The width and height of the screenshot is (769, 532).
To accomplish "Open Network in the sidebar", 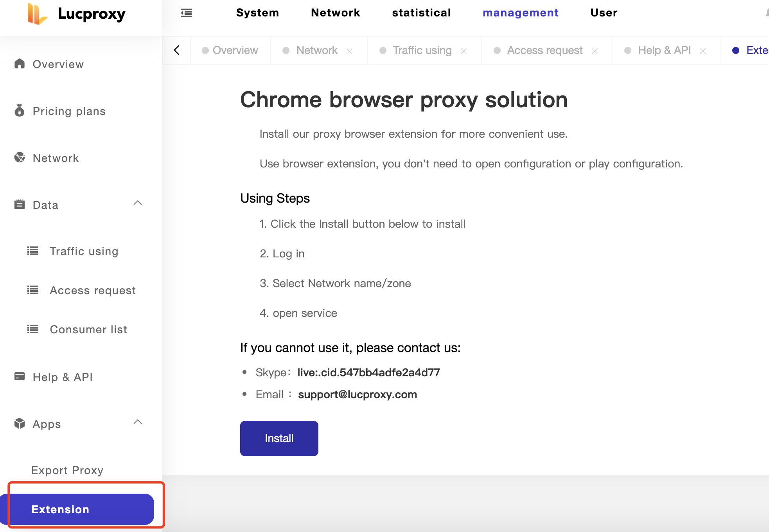I will (x=56, y=158).
